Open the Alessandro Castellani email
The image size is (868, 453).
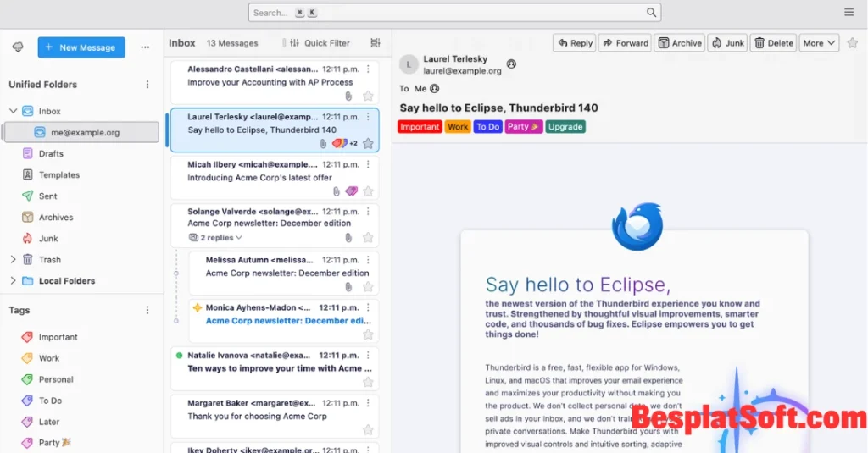coord(275,82)
